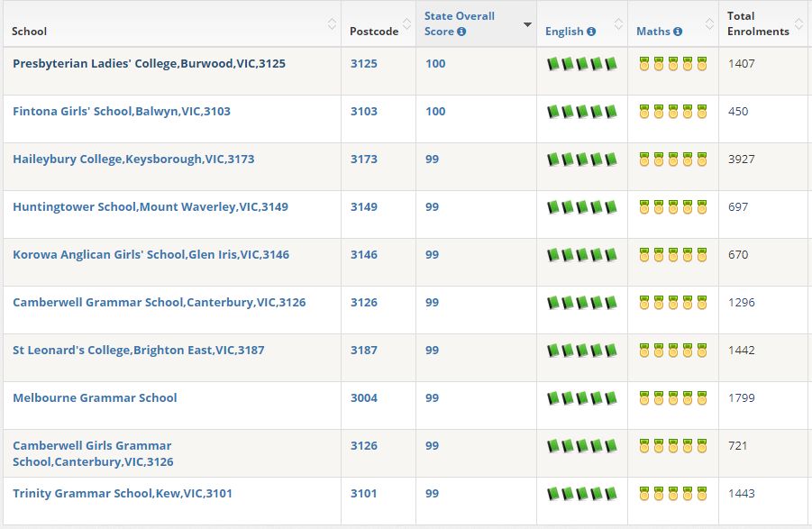Click English book rating for Huntingtower School

pos(582,207)
